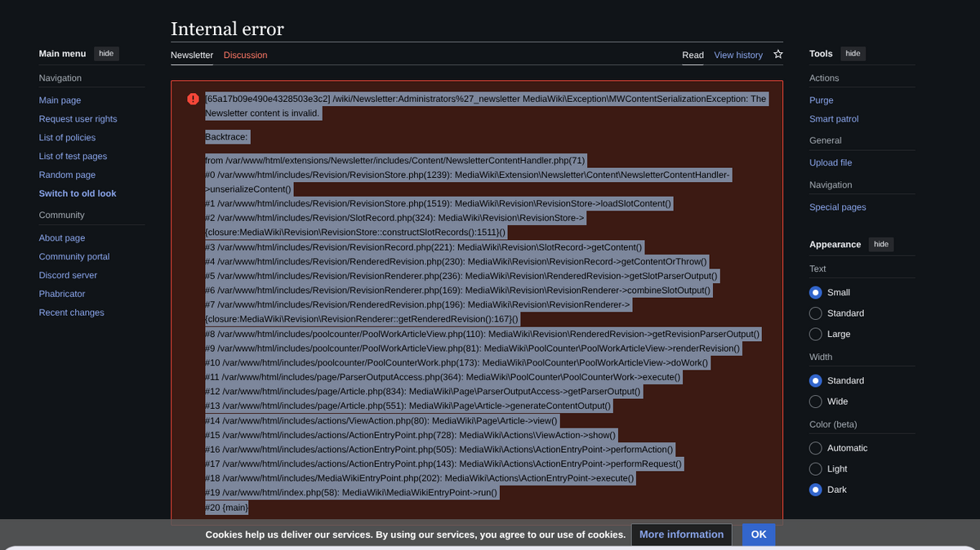
Task: Switch to the Discussion tab
Action: [245, 55]
